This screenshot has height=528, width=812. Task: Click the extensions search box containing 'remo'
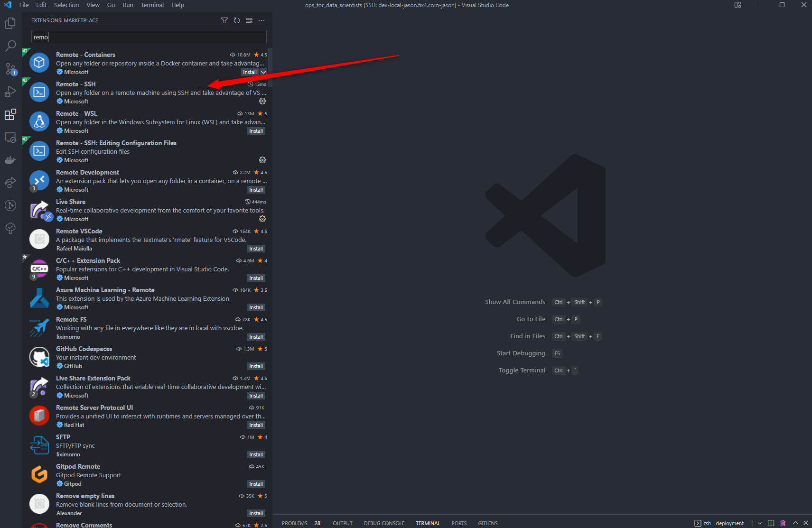pos(149,37)
